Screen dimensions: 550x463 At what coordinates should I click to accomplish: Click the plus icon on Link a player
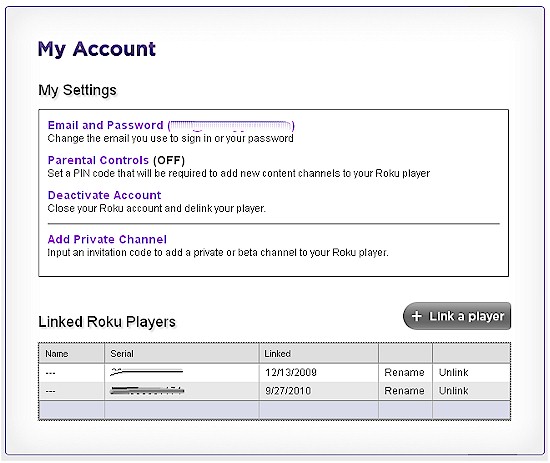click(416, 316)
